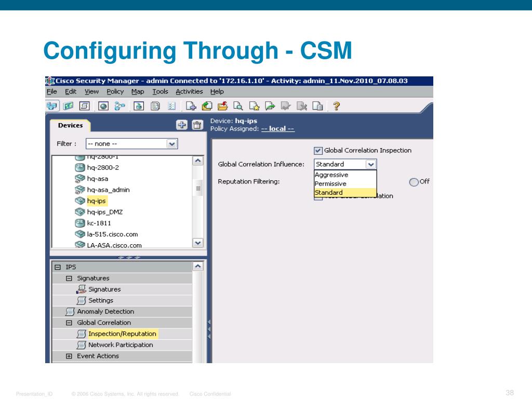Screen dimensions: 532x399
Task: Collapse the Global Correlation node
Action: (x=69, y=323)
